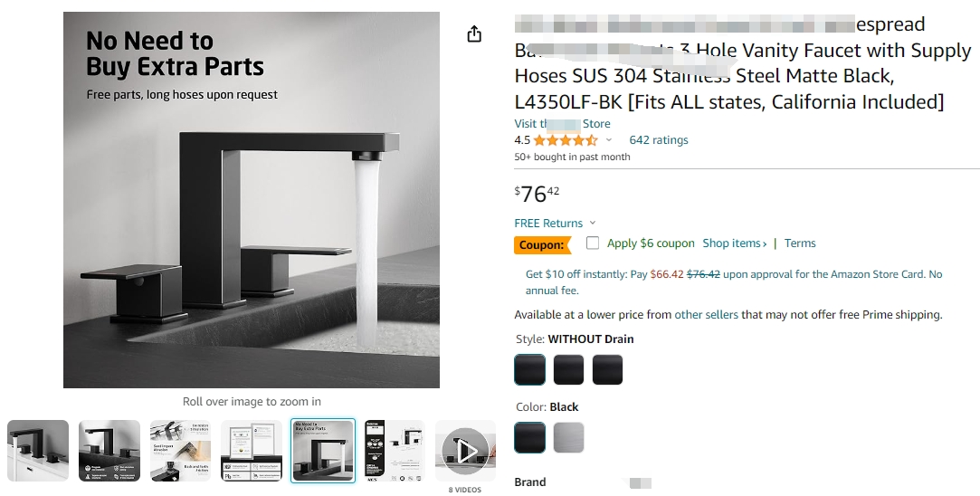Open the Shop items link
The width and height of the screenshot is (980, 496).
[x=734, y=243]
